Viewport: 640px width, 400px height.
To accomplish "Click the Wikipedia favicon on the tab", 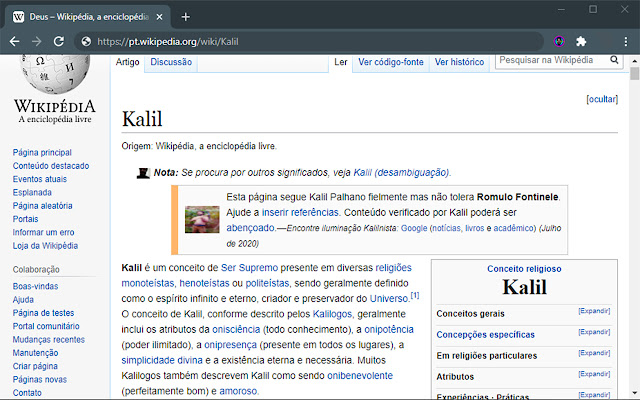I will coord(18,17).
